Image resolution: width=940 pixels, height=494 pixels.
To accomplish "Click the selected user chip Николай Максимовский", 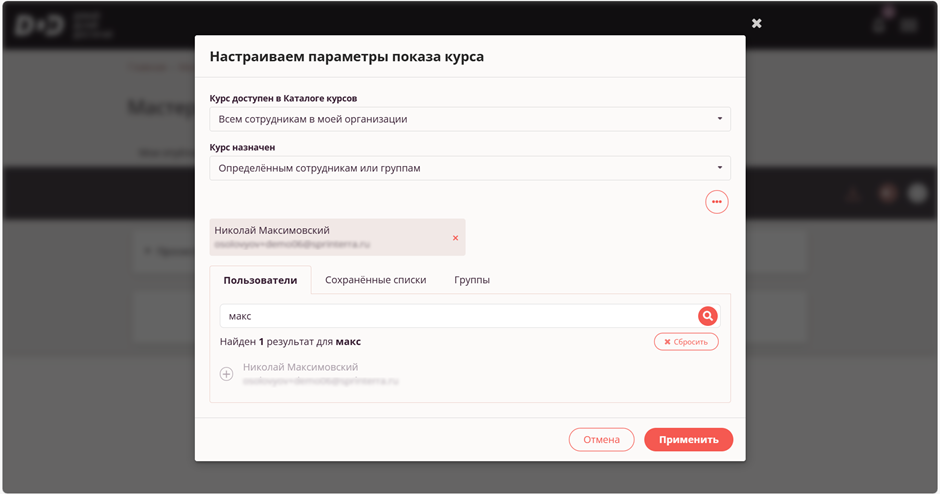I will [338, 237].
